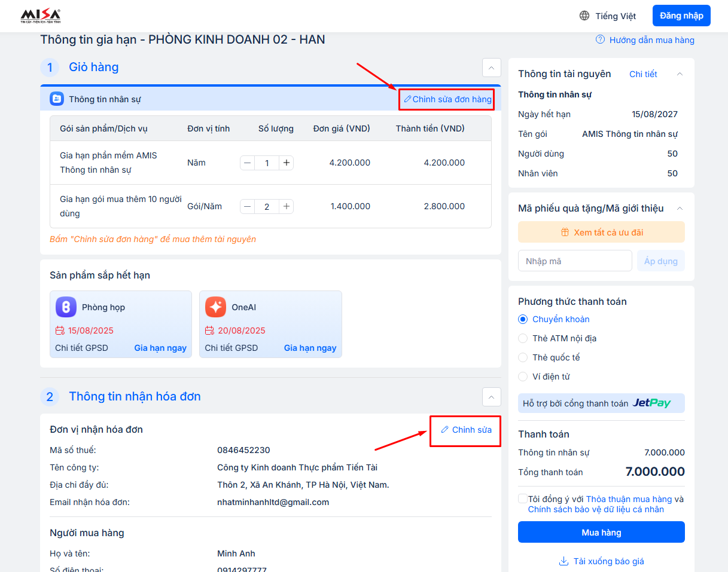
Task: Select the Chuyển khoản payment method
Action: [x=523, y=319]
